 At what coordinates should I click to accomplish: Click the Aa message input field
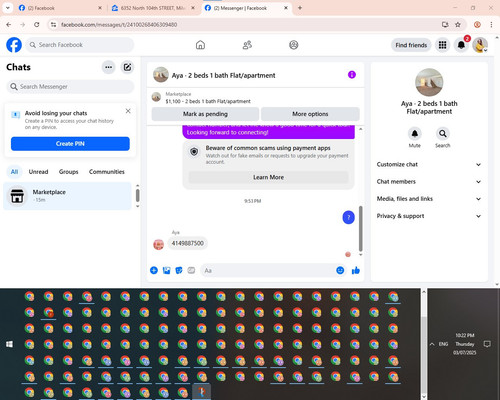[267, 270]
